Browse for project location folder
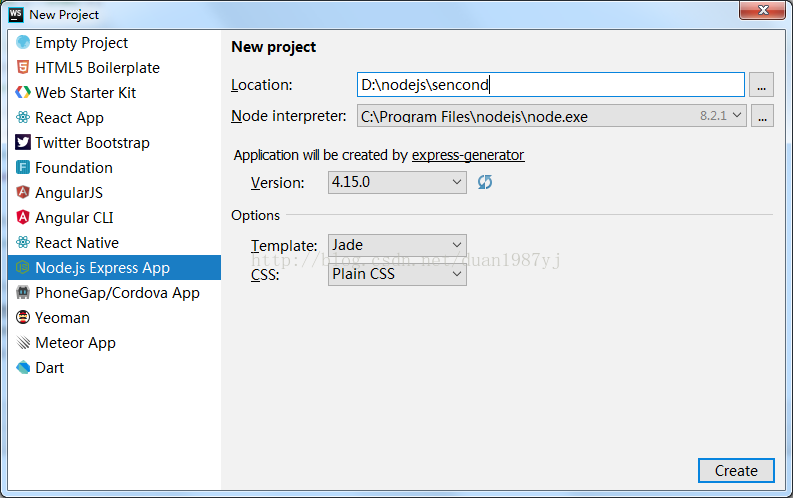793x498 pixels. pyautogui.click(x=761, y=85)
